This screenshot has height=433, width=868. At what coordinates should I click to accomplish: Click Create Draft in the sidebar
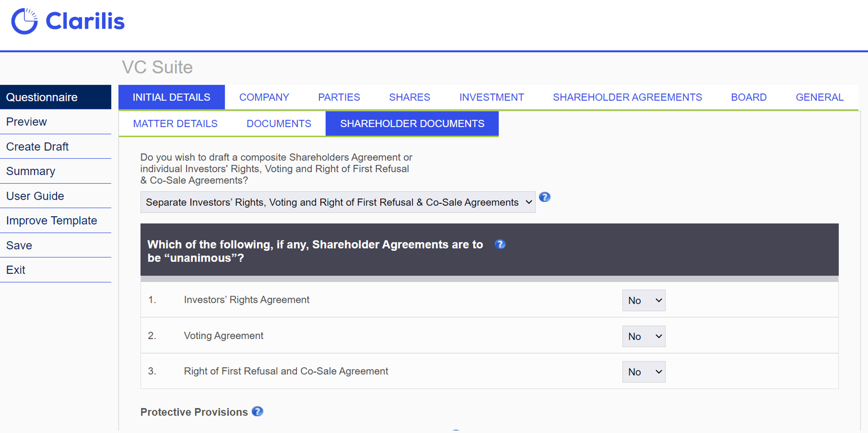pos(37,146)
